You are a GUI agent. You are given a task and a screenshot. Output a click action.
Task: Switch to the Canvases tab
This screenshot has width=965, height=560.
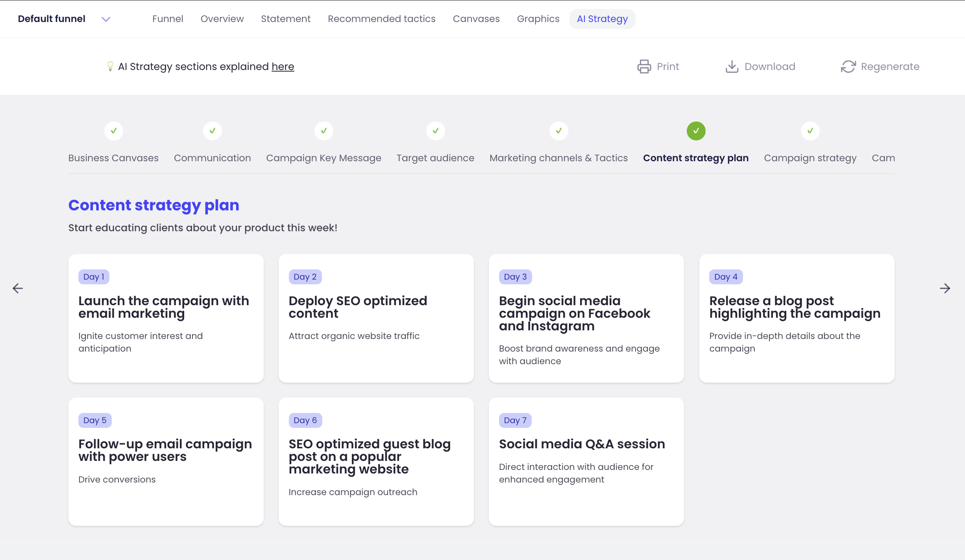pos(476,18)
